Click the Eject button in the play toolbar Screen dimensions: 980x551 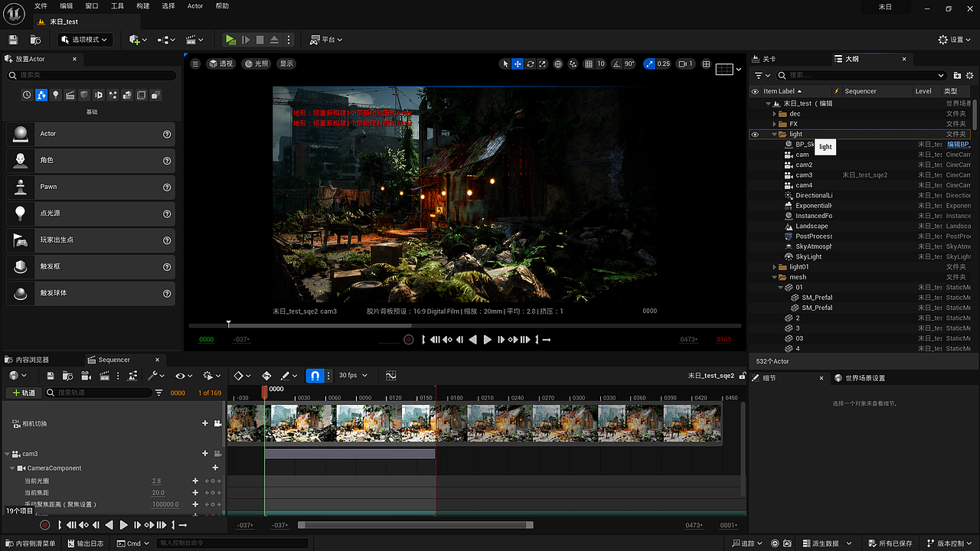[x=274, y=40]
